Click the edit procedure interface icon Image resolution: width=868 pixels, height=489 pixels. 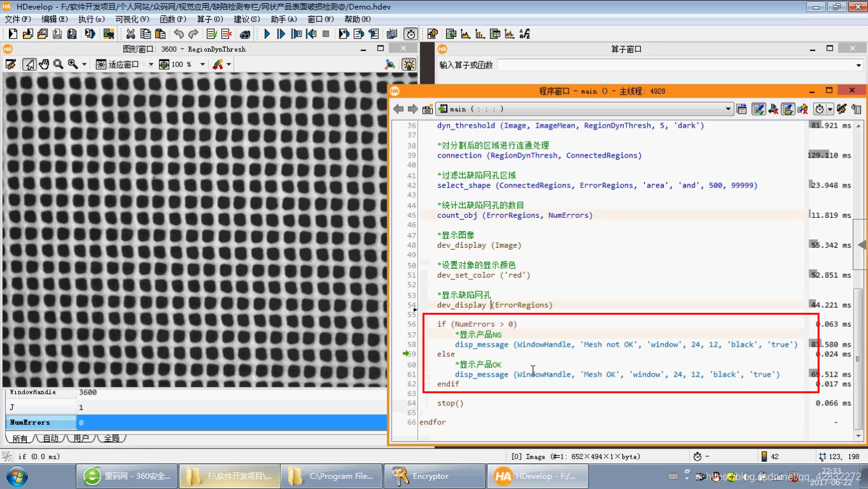pyautogui.click(x=742, y=109)
